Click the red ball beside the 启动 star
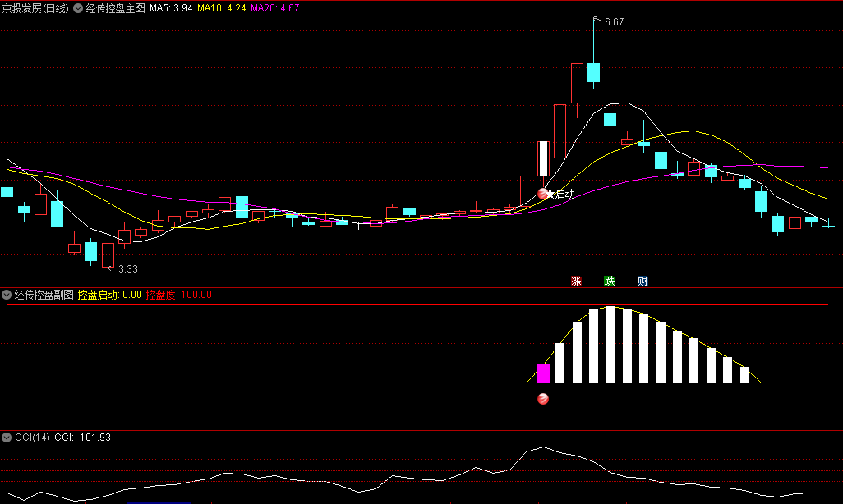The image size is (843, 504). click(x=542, y=194)
